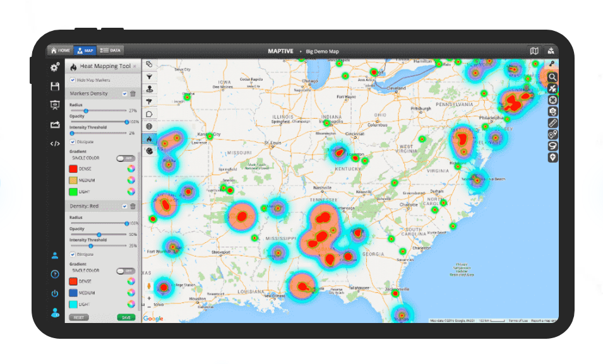The height and width of the screenshot is (364, 603).
Task: Click Markers Density Radius slider handle
Action: pyautogui.click(x=86, y=110)
